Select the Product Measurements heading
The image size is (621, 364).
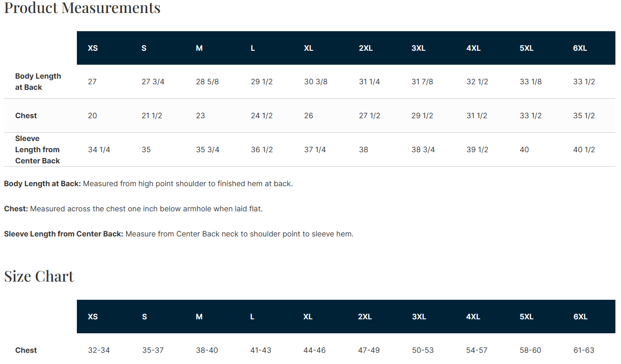82,8
